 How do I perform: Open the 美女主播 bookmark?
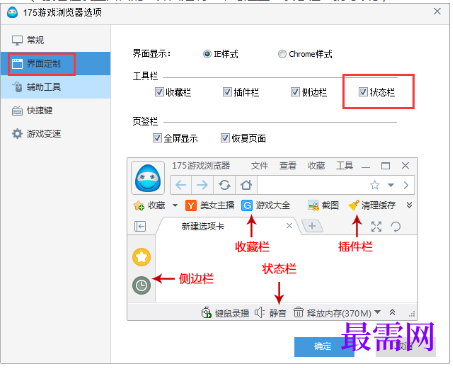(210, 205)
